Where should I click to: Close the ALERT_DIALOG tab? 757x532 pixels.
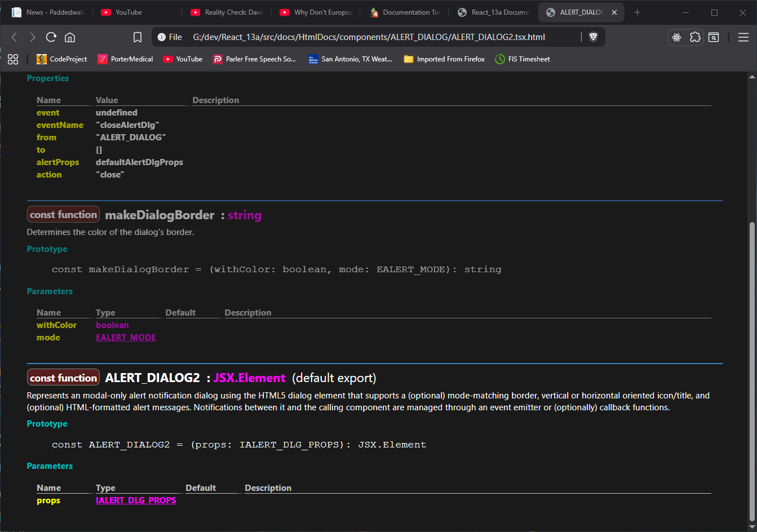pyautogui.click(x=614, y=12)
